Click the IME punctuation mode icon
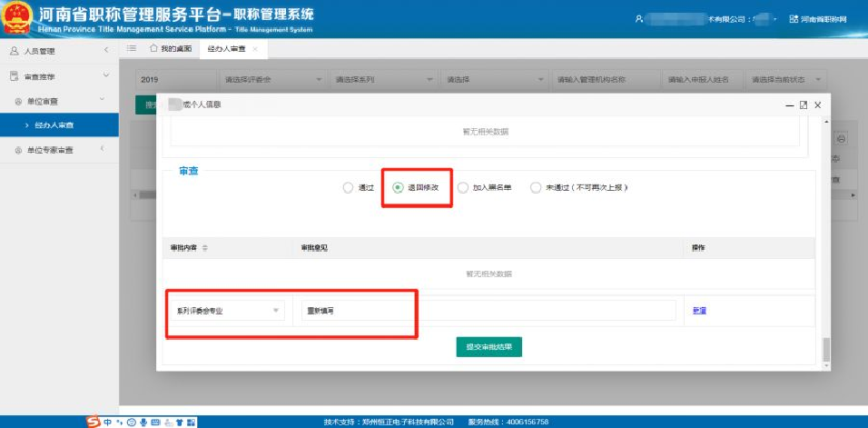 pos(120,422)
